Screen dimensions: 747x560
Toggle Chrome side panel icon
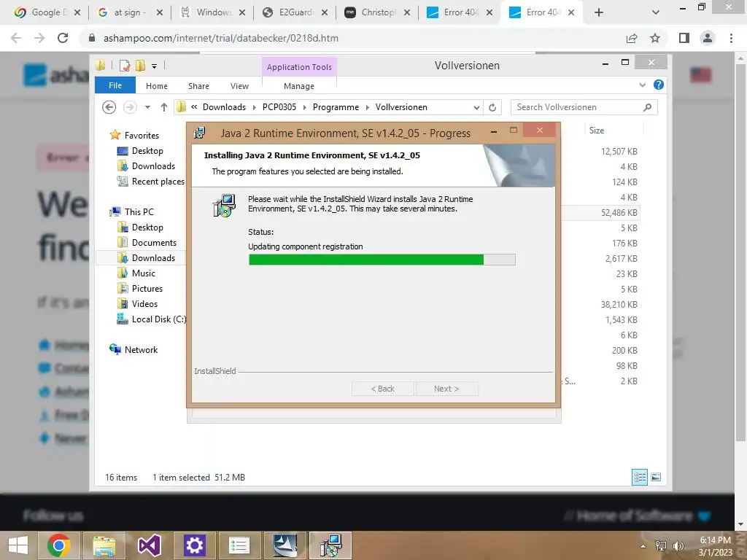point(684,38)
